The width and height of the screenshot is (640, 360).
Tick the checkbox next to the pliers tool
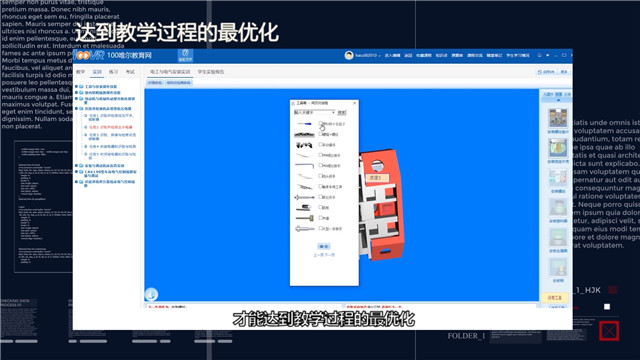[x=320, y=144]
